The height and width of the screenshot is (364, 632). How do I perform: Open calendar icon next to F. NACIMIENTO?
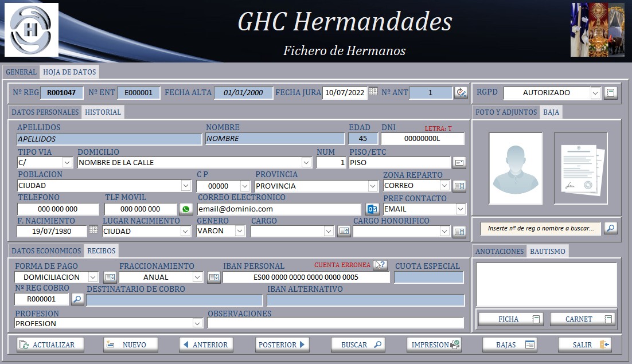click(93, 230)
